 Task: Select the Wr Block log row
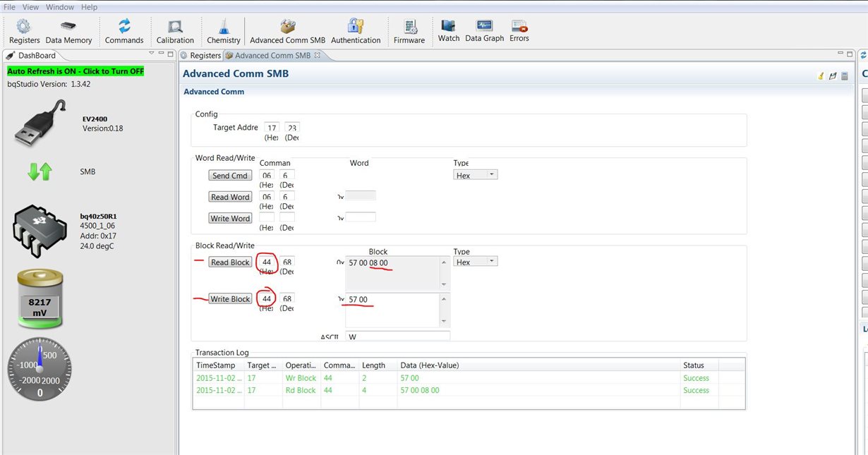(x=469, y=378)
